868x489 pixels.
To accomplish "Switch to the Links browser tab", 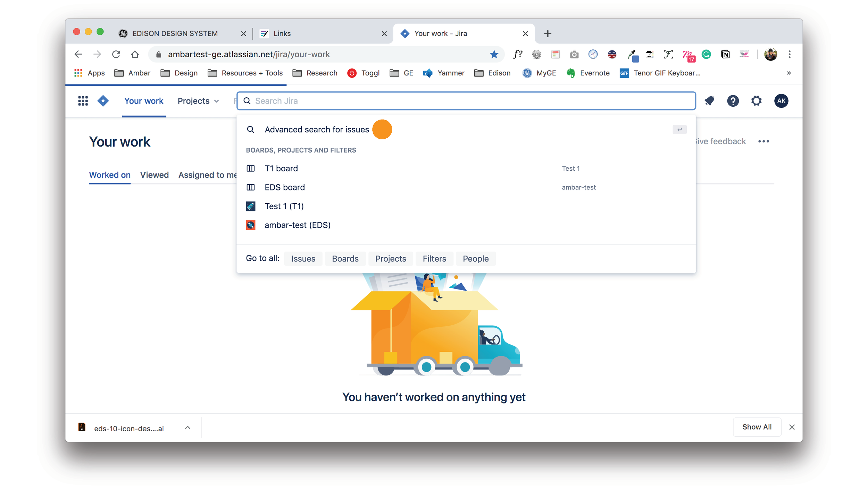I will pos(323,33).
